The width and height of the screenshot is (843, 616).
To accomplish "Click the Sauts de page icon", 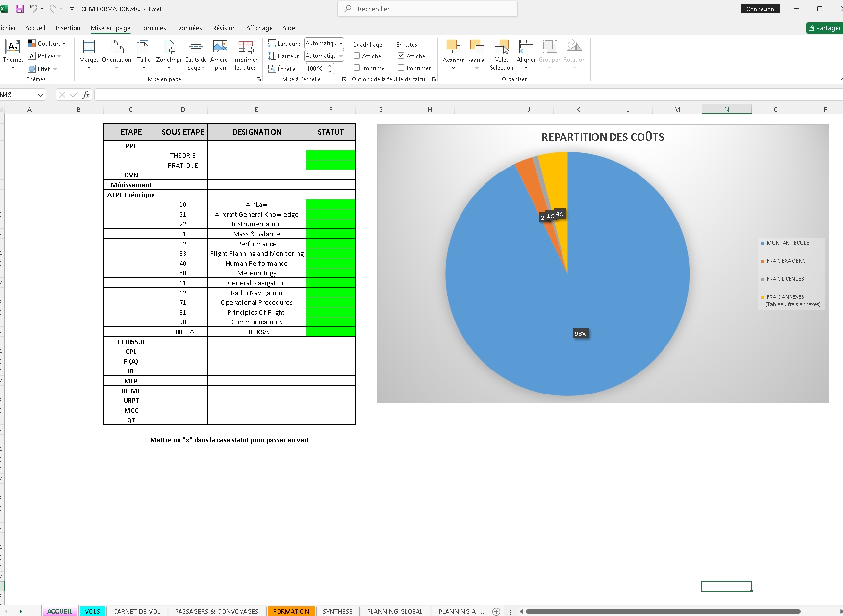I will point(196,47).
